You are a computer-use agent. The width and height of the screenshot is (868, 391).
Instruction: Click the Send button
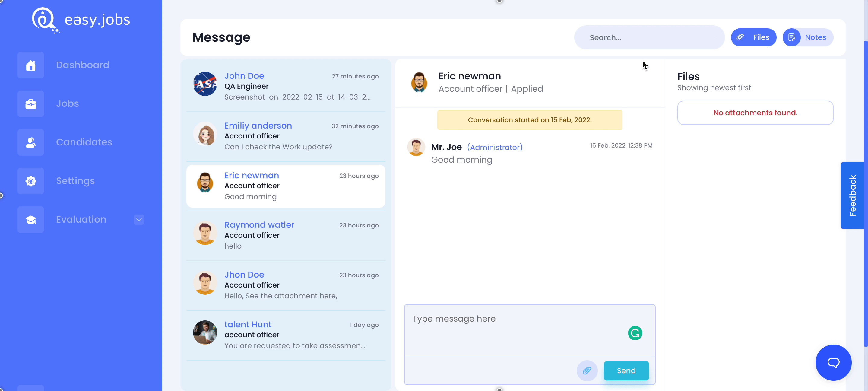(626, 370)
